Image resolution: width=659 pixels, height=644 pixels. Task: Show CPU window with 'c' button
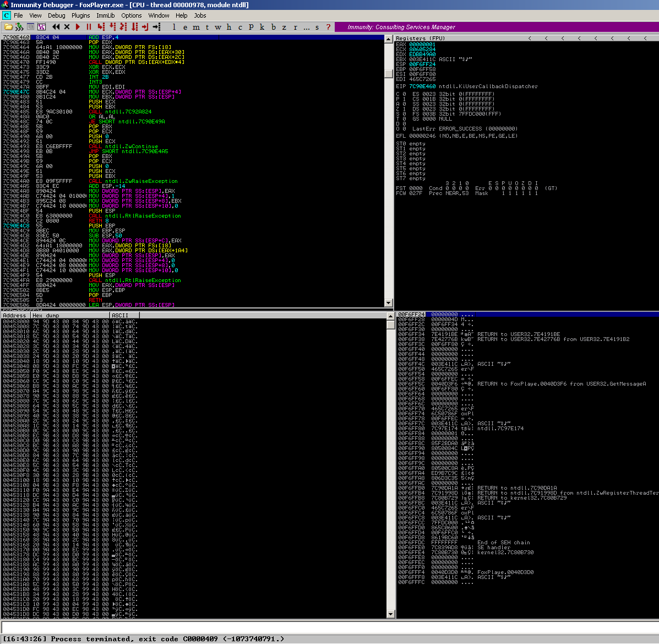[x=240, y=27]
